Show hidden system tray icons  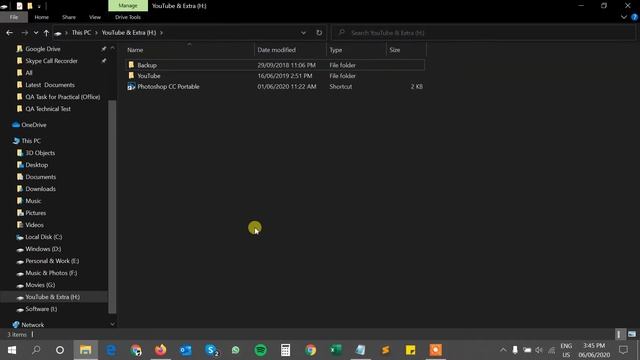(x=503, y=350)
